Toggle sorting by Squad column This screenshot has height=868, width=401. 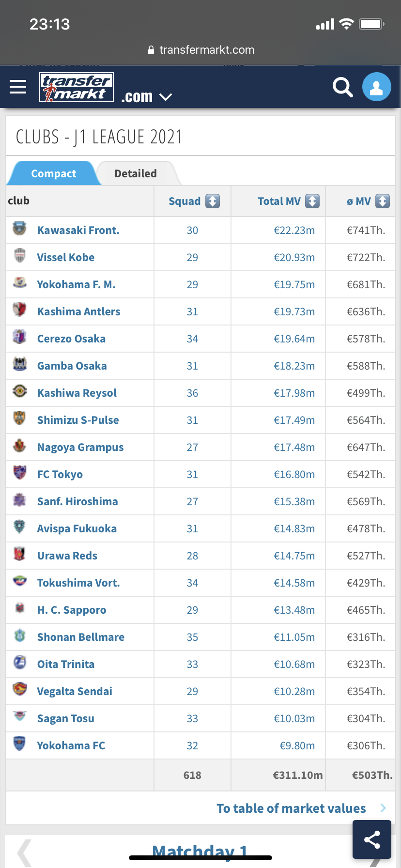[212, 201]
